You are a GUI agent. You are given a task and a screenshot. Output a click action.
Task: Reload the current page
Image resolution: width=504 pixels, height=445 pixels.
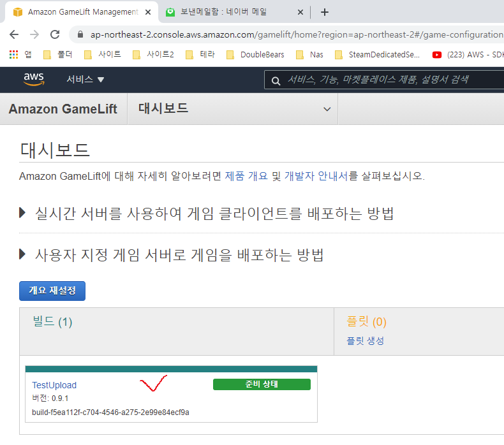click(x=55, y=34)
